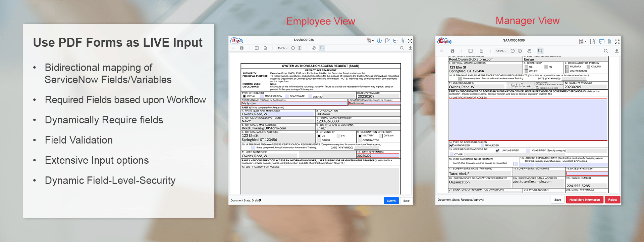
Task: Zoom in with plus icon in Employee View
Action: click(x=300, y=48)
